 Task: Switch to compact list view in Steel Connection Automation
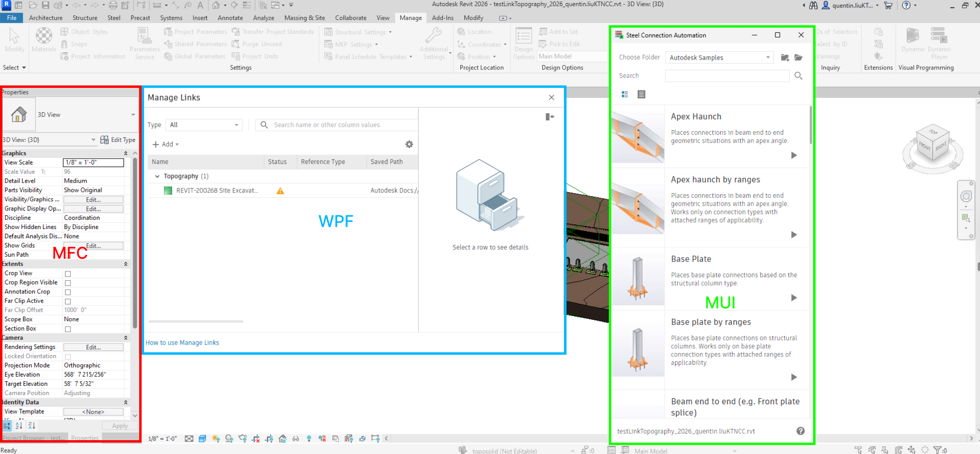tap(641, 94)
